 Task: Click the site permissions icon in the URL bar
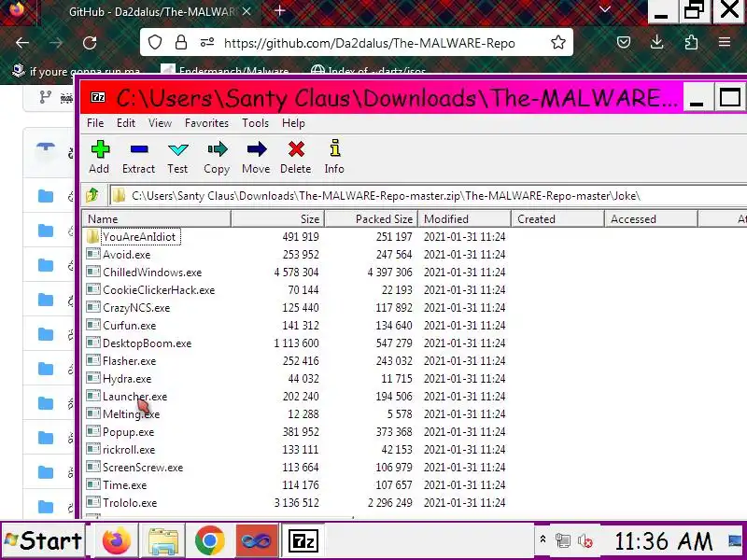[207, 42]
